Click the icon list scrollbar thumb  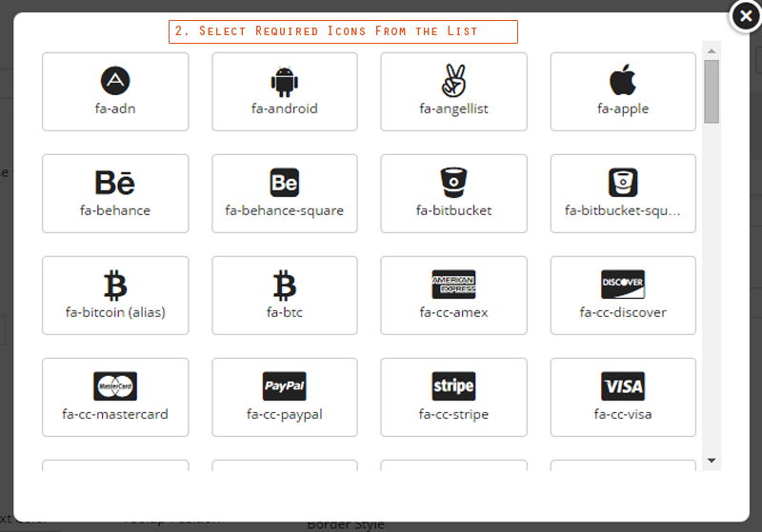(712, 91)
